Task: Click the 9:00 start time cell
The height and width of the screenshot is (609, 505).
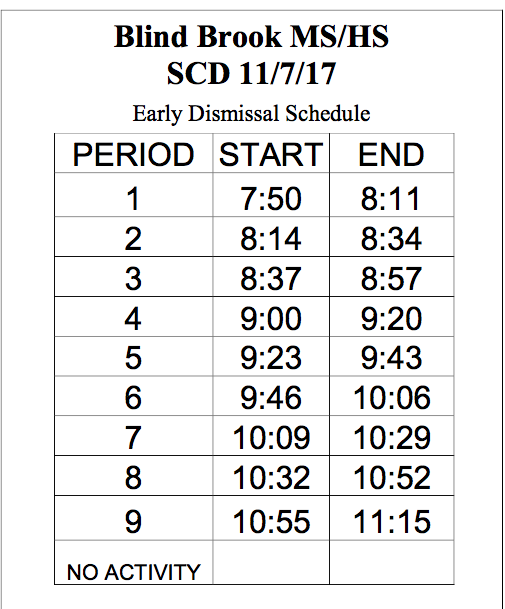Action: [271, 318]
